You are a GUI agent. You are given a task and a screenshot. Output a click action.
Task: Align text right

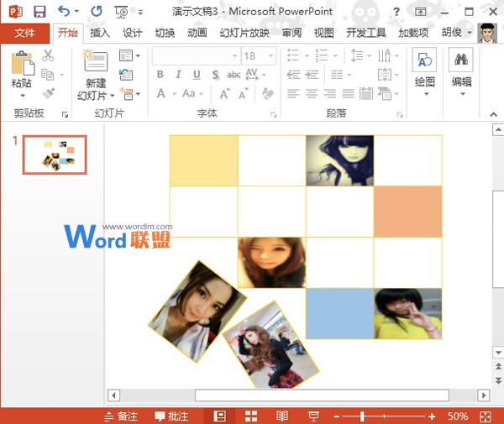(330, 93)
